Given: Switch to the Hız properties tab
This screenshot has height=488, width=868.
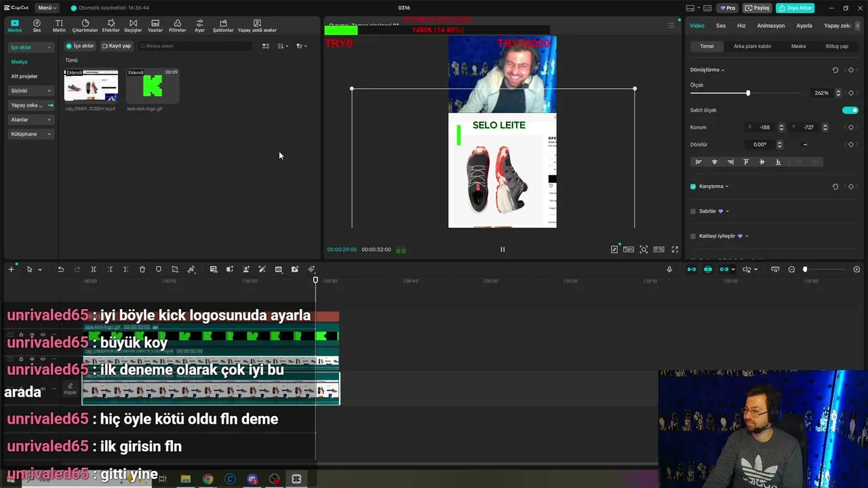Looking at the screenshot, I should (x=741, y=26).
